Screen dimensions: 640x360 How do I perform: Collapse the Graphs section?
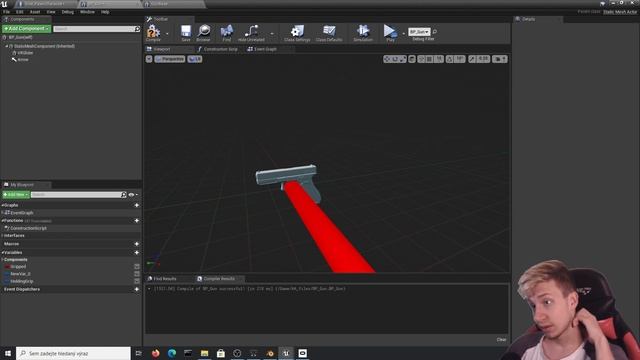click(2, 205)
